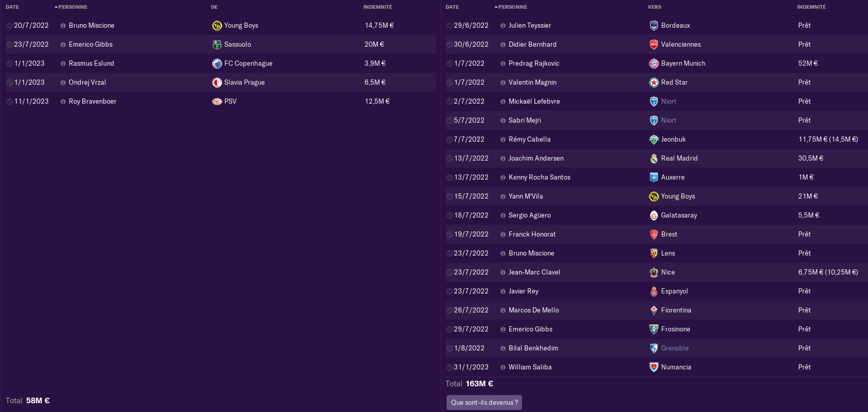Image resolution: width=868 pixels, height=412 pixels.
Task: Click the PSV club badge
Action: pos(217,102)
